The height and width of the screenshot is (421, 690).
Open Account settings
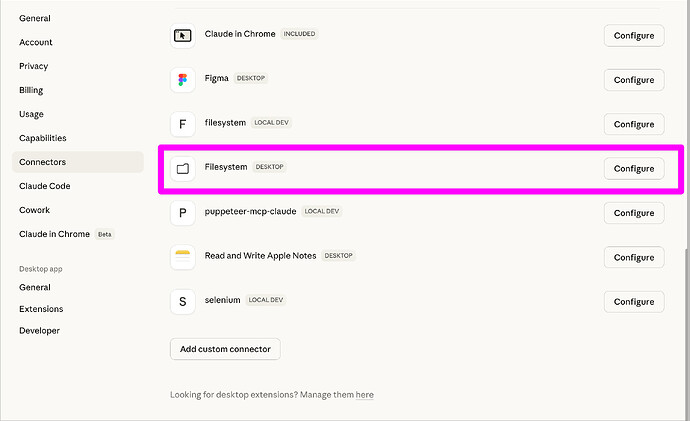pyautogui.click(x=36, y=42)
